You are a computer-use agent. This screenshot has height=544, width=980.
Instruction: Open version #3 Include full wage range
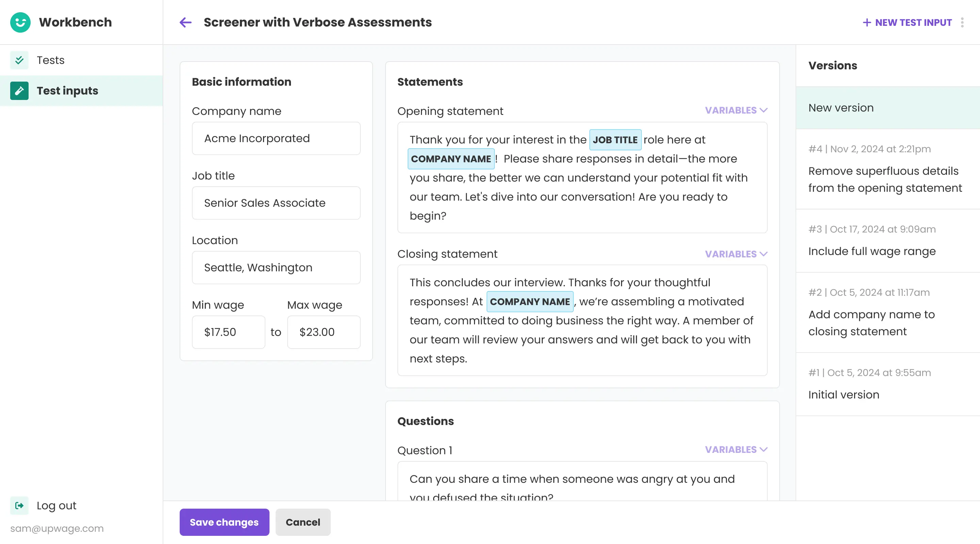coord(887,241)
